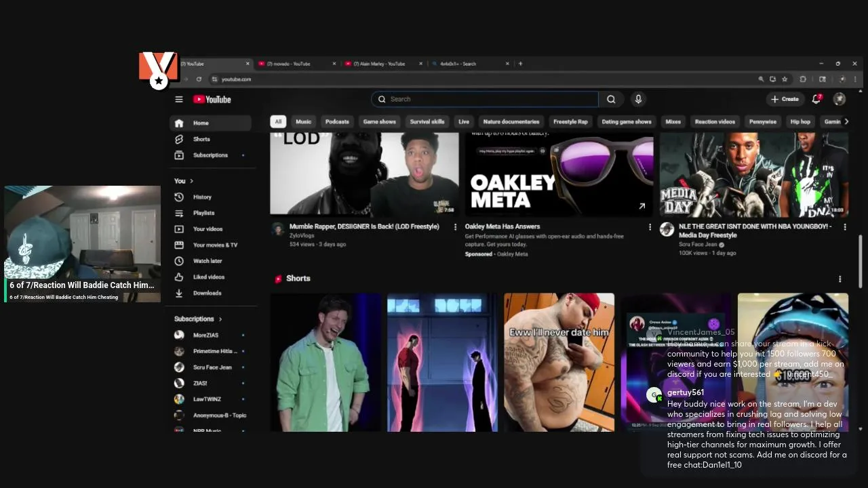Reload the page in the browser

(x=199, y=79)
